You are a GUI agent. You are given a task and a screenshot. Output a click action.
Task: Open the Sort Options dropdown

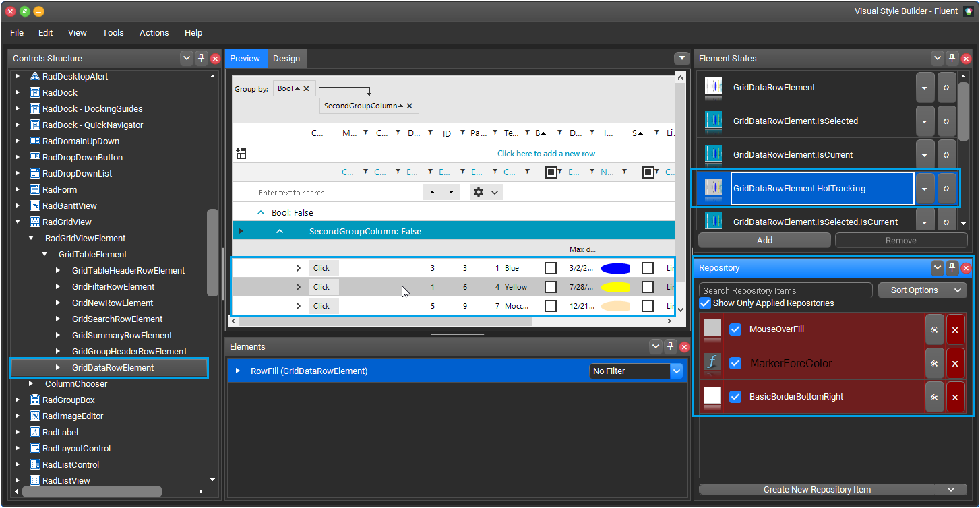pyautogui.click(x=923, y=290)
